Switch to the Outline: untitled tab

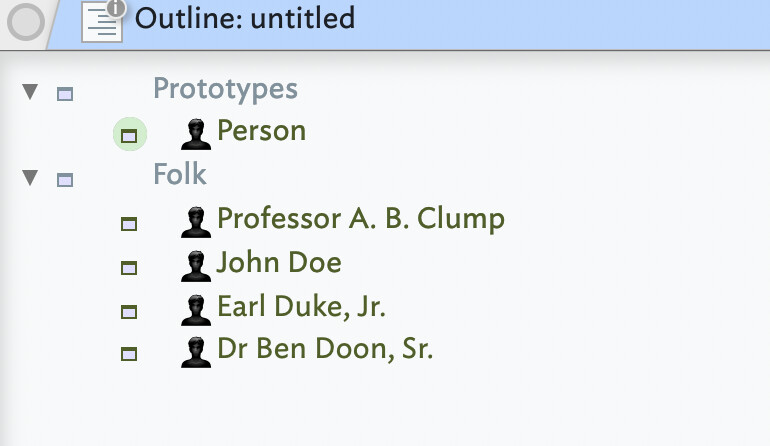pos(244,18)
